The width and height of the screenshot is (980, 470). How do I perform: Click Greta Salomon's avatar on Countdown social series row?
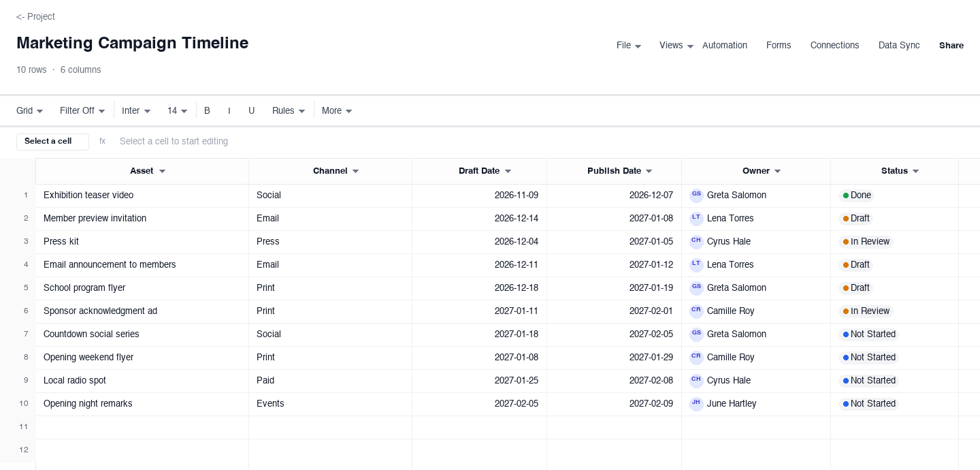point(696,334)
